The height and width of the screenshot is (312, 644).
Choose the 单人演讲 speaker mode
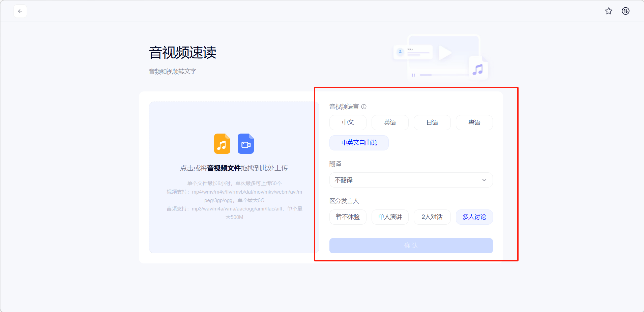tap(390, 217)
